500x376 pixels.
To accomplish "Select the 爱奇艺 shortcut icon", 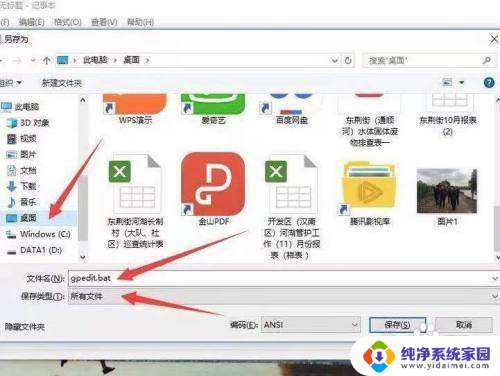I will coord(213,104).
